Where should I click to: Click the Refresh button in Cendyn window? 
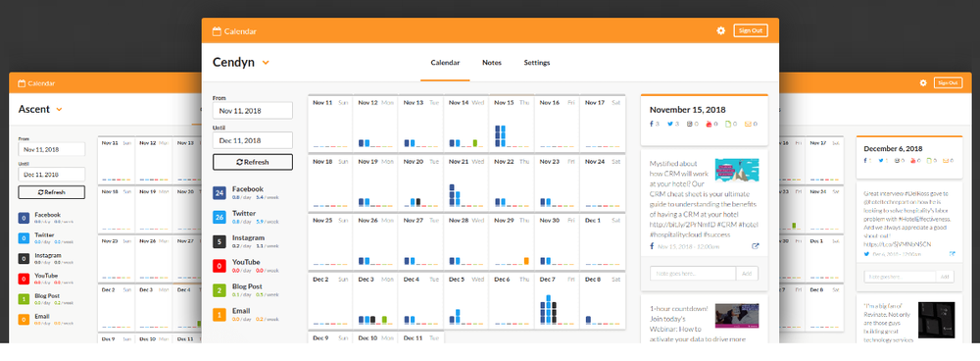click(253, 162)
